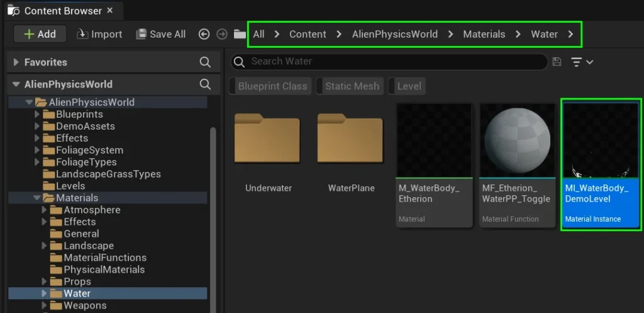This screenshot has height=313, width=644.
Task: Click the navigate back arrow icon
Action: point(204,34)
